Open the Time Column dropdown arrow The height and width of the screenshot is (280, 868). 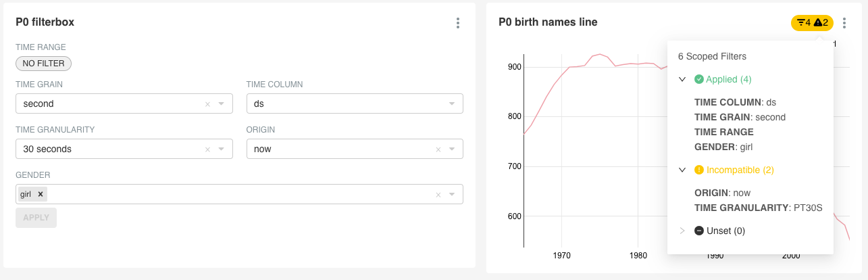point(452,104)
